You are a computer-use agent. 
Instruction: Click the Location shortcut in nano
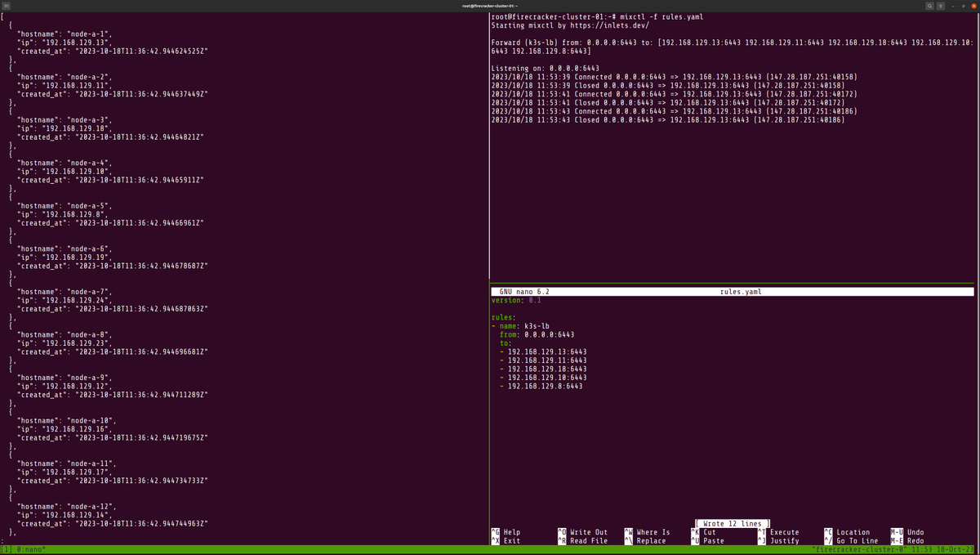pyautogui.click(x=848, y=532)
